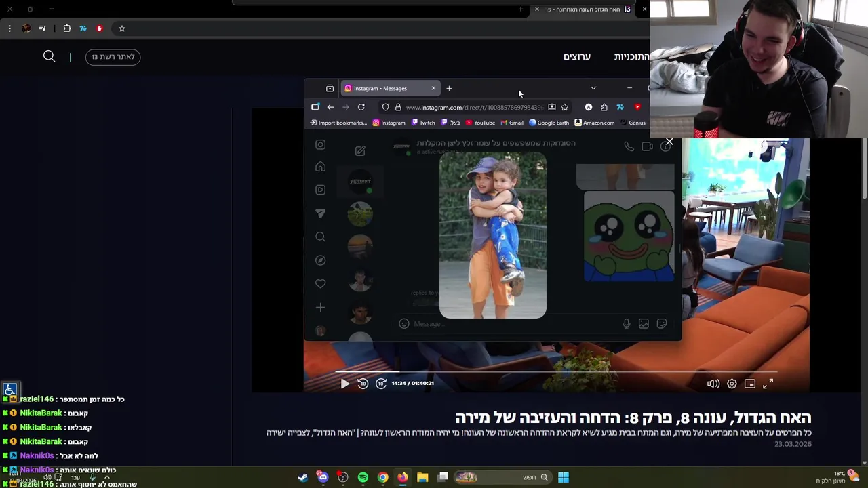868x488 pixels.
Task: Click Import bookmarks in the bookmarks bar
Action: click(x=338, y=123)
